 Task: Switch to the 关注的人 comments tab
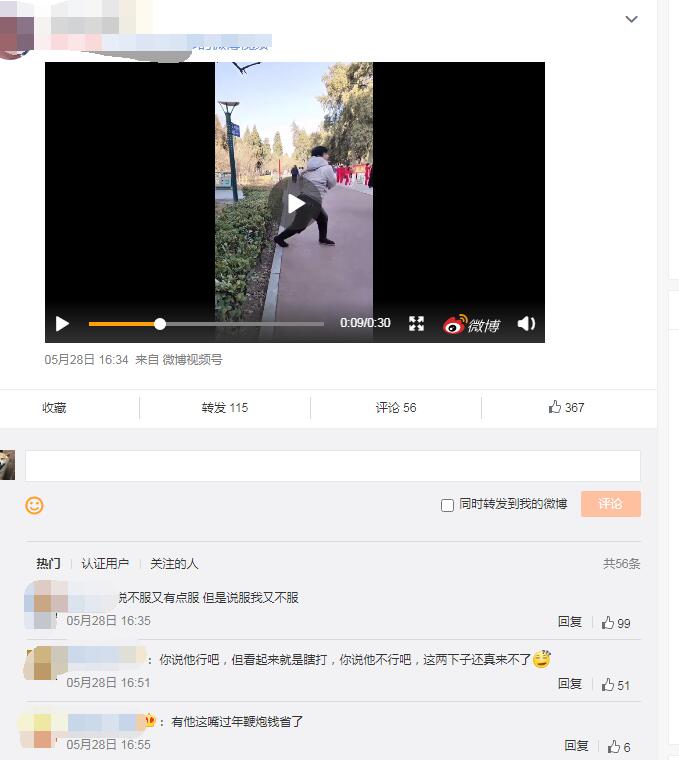[x=174, y=564]
